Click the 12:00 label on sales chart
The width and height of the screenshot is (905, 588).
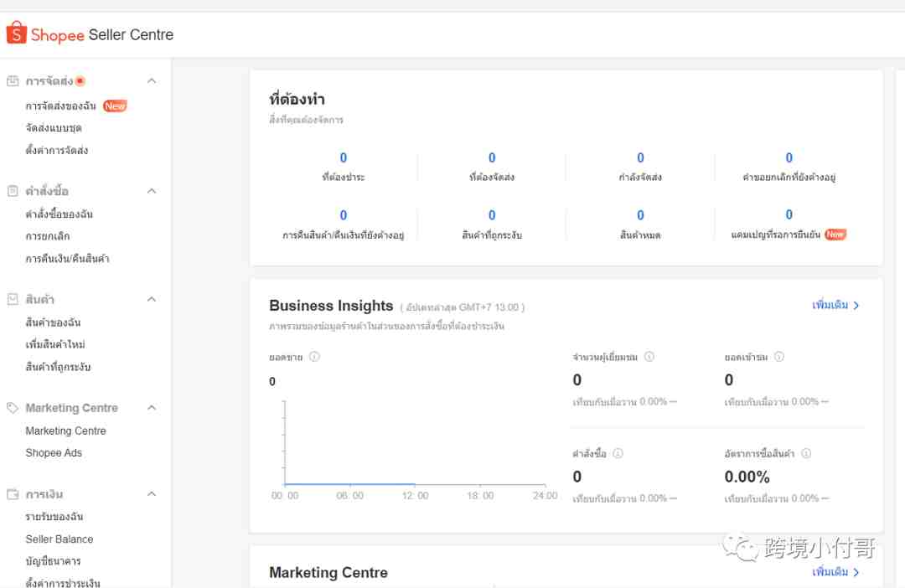tap(415, 496)
